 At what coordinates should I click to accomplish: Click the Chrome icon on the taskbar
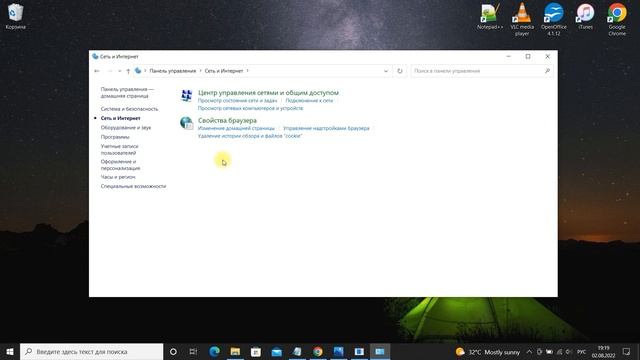[318, 351]
